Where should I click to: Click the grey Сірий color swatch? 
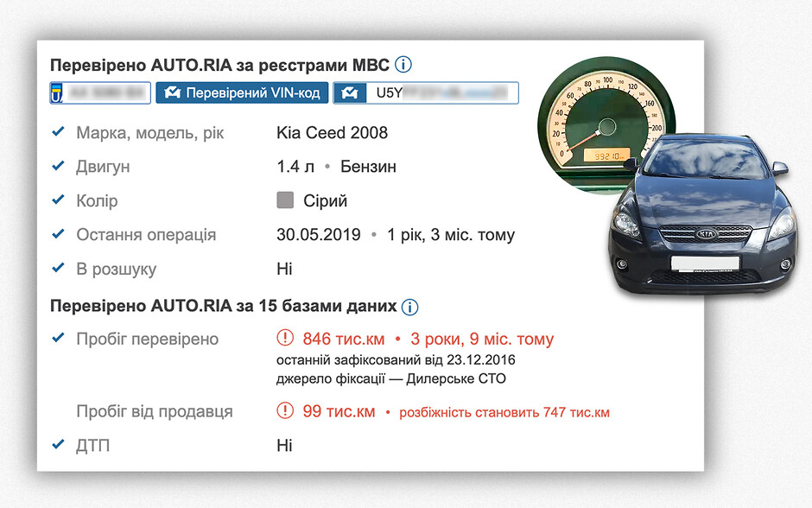[x=285, y=200]
